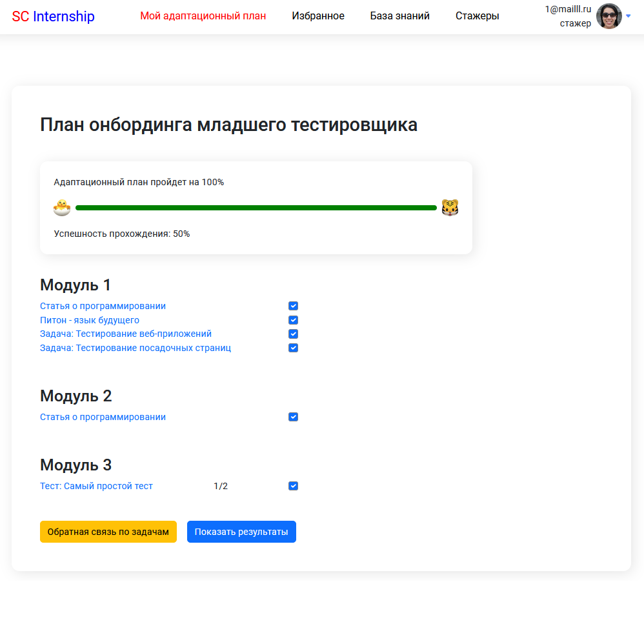
Task: Open Мой адаптационный план tab
Action: [203, 16]
